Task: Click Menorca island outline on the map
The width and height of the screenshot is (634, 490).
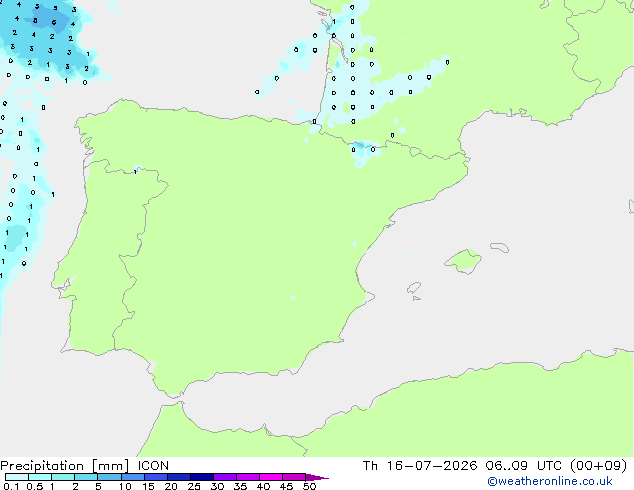Action: pos(500,247)
